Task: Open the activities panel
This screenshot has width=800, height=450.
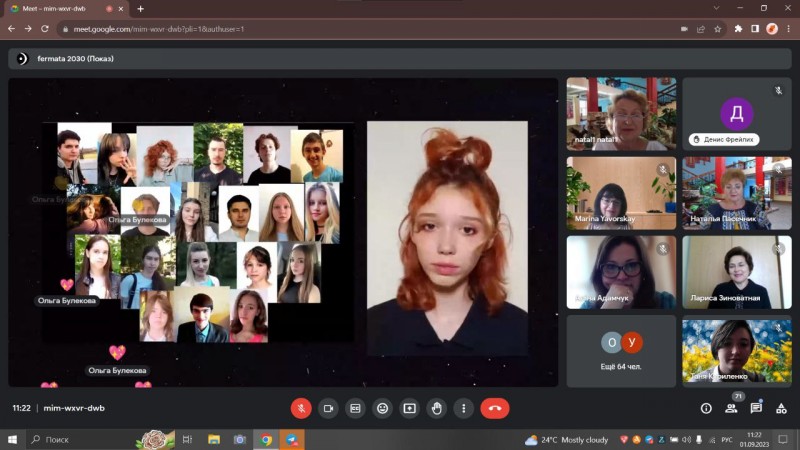Action: [x=781, y=408]
